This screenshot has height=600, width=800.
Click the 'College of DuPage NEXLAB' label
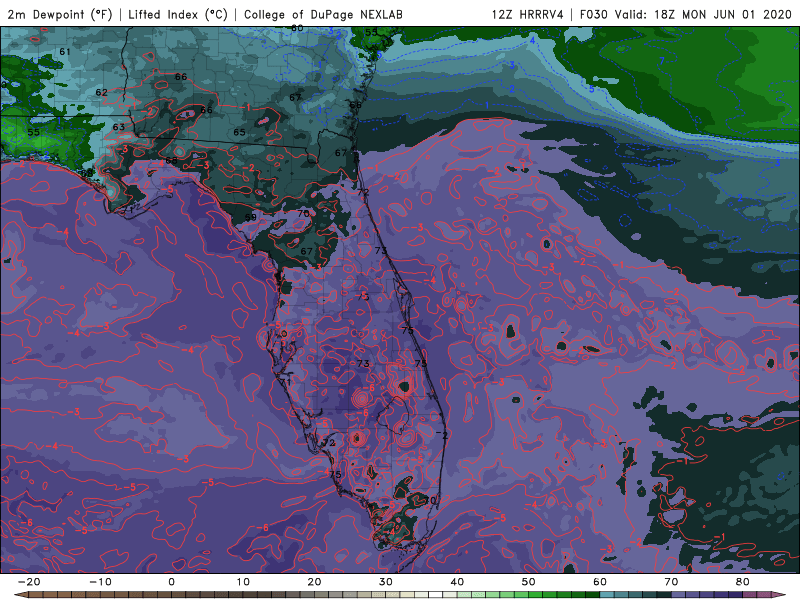[323, 14]
